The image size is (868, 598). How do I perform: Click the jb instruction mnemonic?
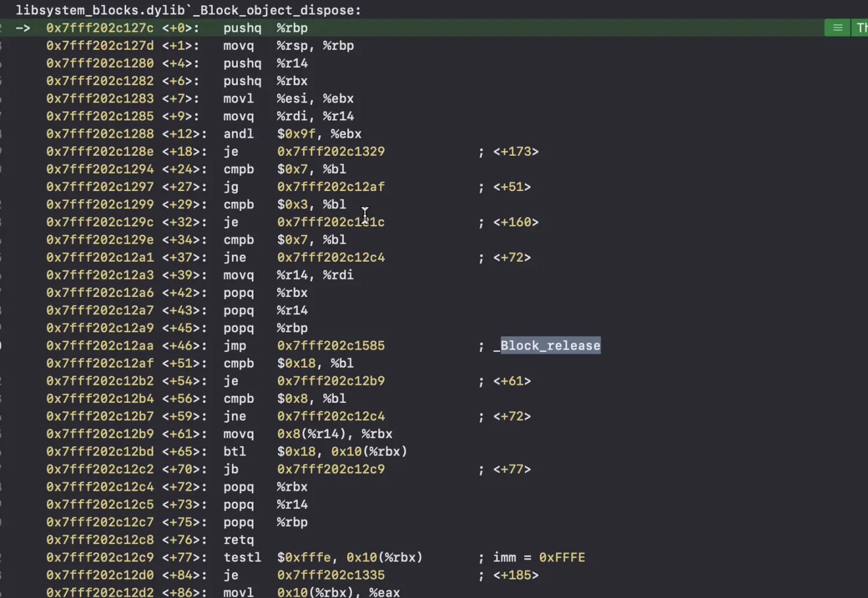point(231,469)
